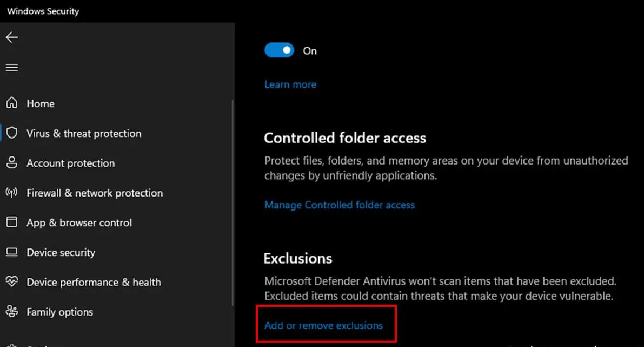Open Firewall & network protection page
This screenshot has height=347, width=644.
point(95,193)
